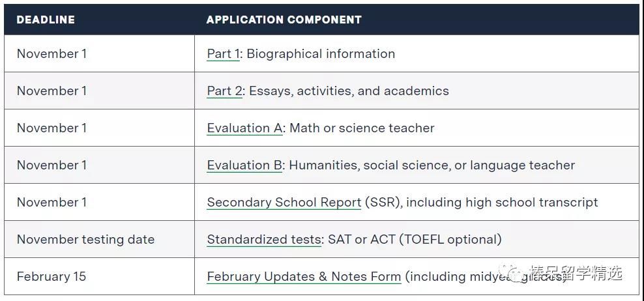
Task: Open the Secondary School Report link
Action: point(284,203)
